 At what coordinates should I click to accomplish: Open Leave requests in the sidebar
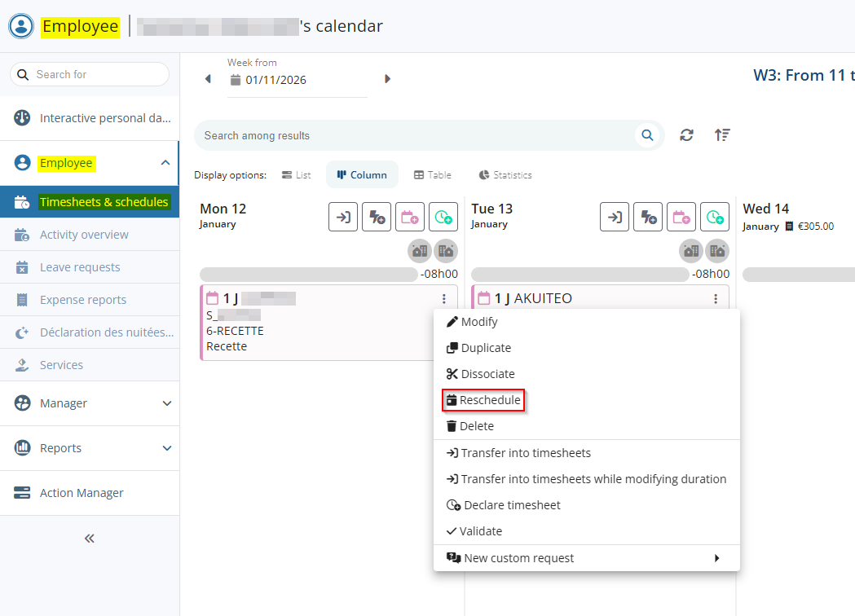point(80,267)
